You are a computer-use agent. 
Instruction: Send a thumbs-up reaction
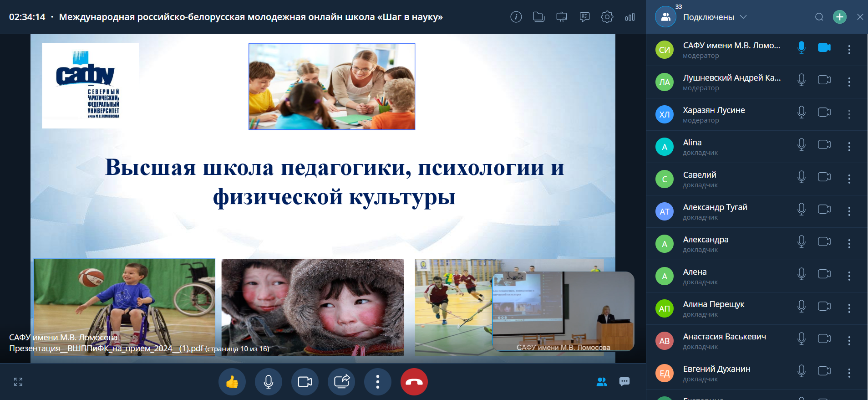click(232, 382)
